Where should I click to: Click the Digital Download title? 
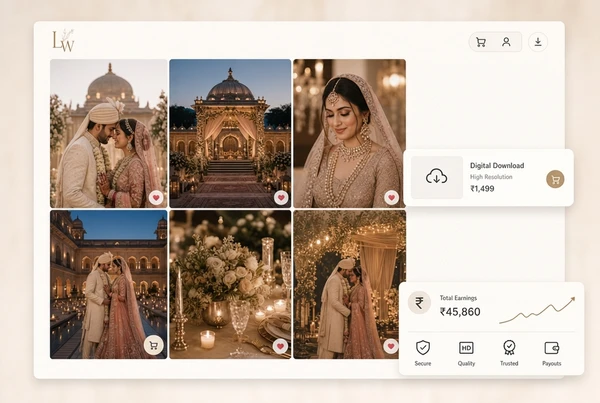point(497,165)
